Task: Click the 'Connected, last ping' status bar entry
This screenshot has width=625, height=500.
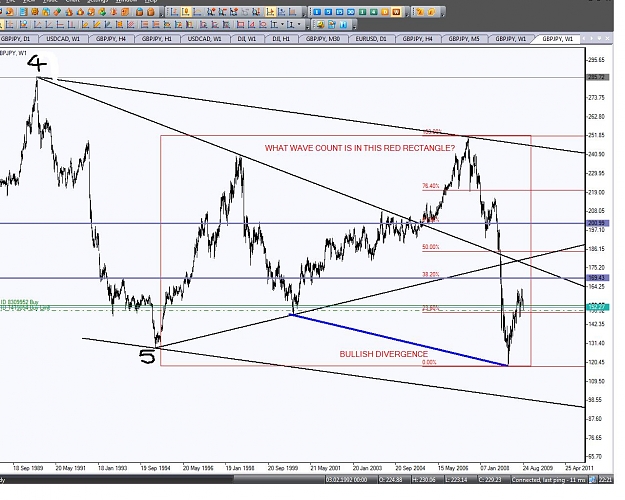Action: [x=548, y=479]
